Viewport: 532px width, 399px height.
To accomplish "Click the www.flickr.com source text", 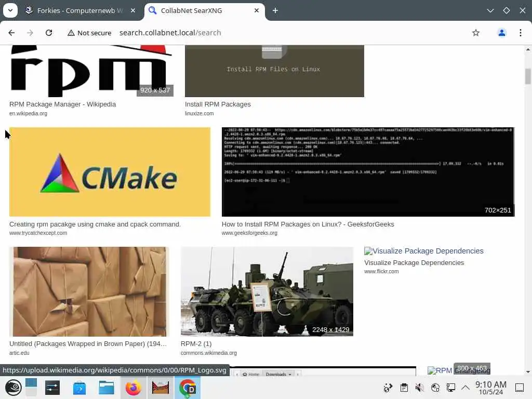I will [381, 271].
